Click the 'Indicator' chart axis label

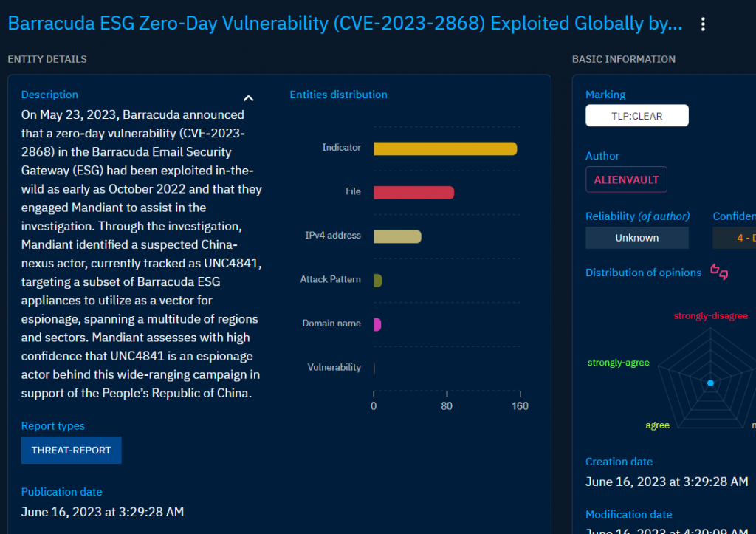click(x=341, y=147)
